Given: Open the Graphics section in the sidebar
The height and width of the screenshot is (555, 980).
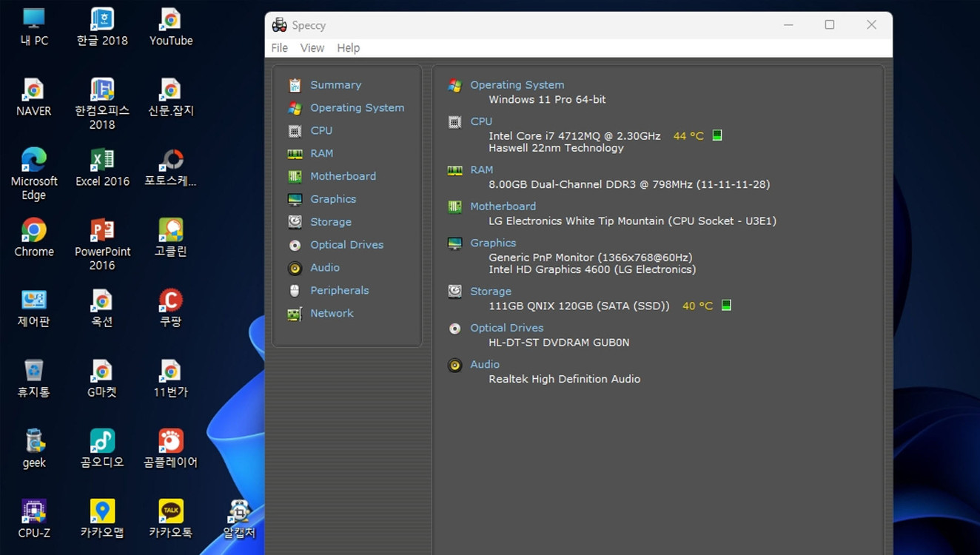Looking at the screenshot, I should (333, 198).
